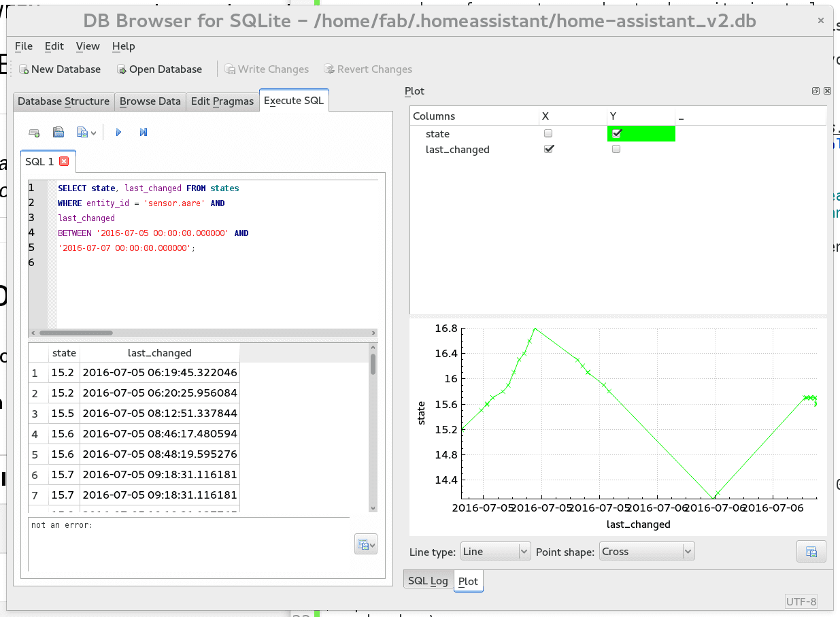
Task: Expand the save SQL file dropdown arrow
Action: click(x=94, y=133)
